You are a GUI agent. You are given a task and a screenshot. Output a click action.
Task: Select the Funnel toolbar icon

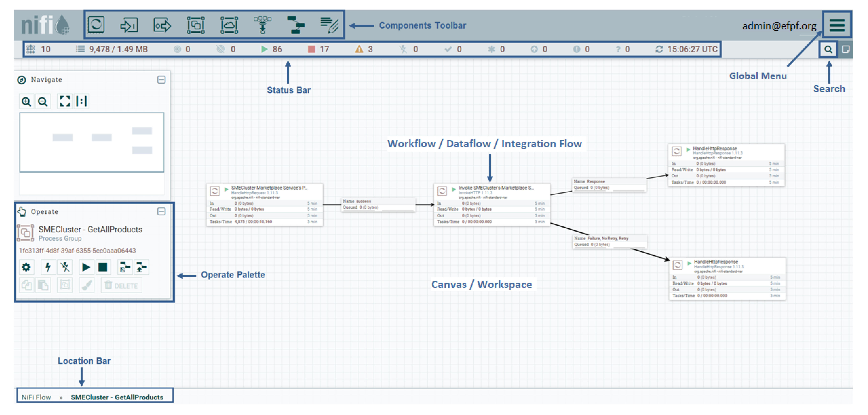click(262, 25)
